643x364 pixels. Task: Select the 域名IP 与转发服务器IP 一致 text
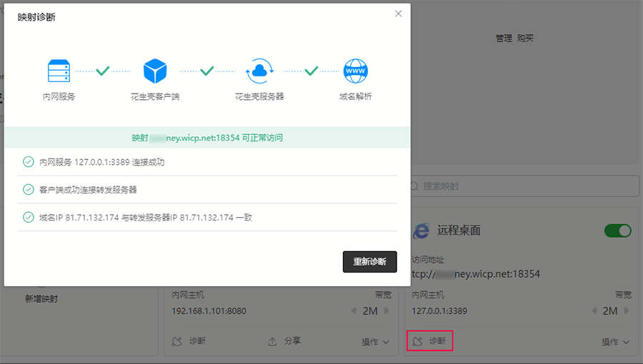pos(146,218)
